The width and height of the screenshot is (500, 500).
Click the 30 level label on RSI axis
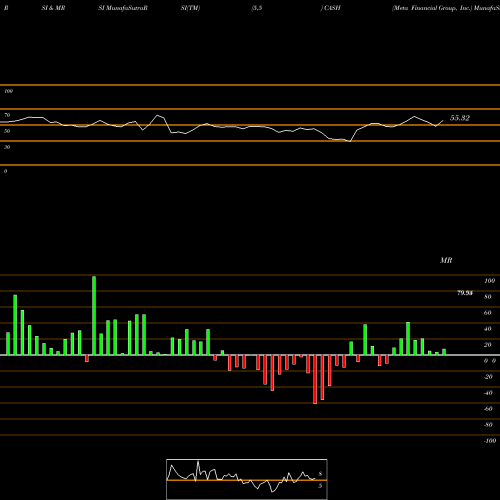pyautogui.click(x=7, y=147)
